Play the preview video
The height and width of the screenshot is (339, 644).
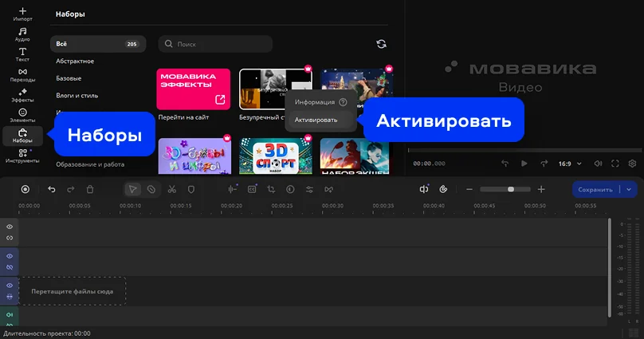point(524,164)
